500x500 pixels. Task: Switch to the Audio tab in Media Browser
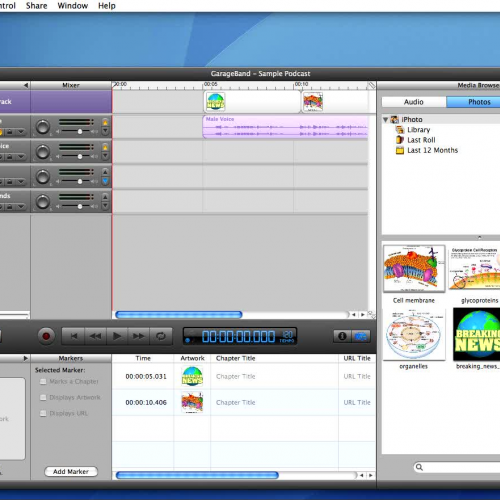414,102
